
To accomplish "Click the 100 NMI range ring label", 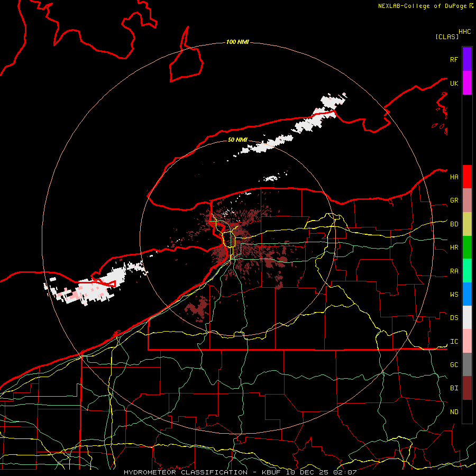I will tap(237, 42).
